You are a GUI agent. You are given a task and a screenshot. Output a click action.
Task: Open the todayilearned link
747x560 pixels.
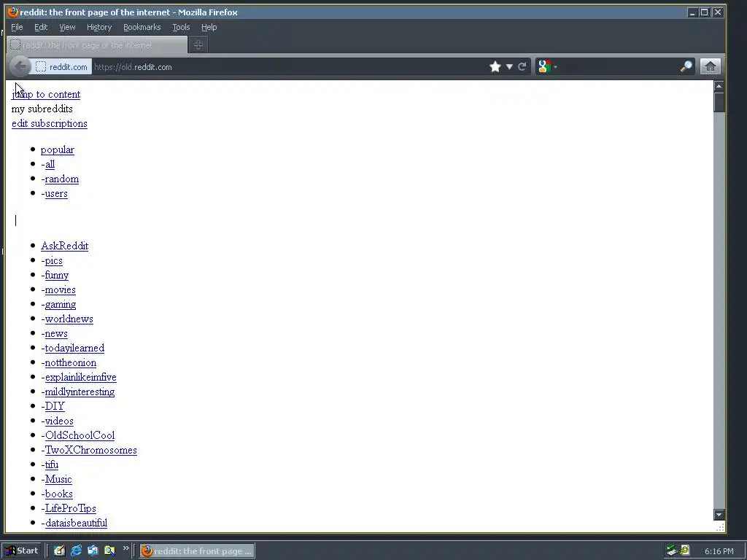74,348
